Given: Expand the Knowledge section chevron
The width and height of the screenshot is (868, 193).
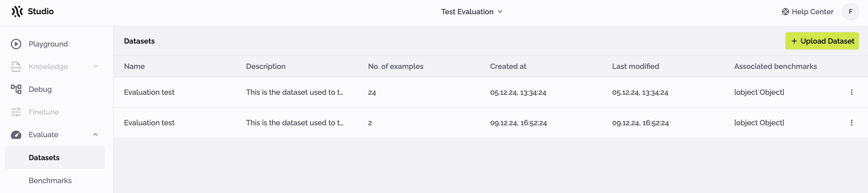Looking at the screenshot, I should (x=96, y=67).
